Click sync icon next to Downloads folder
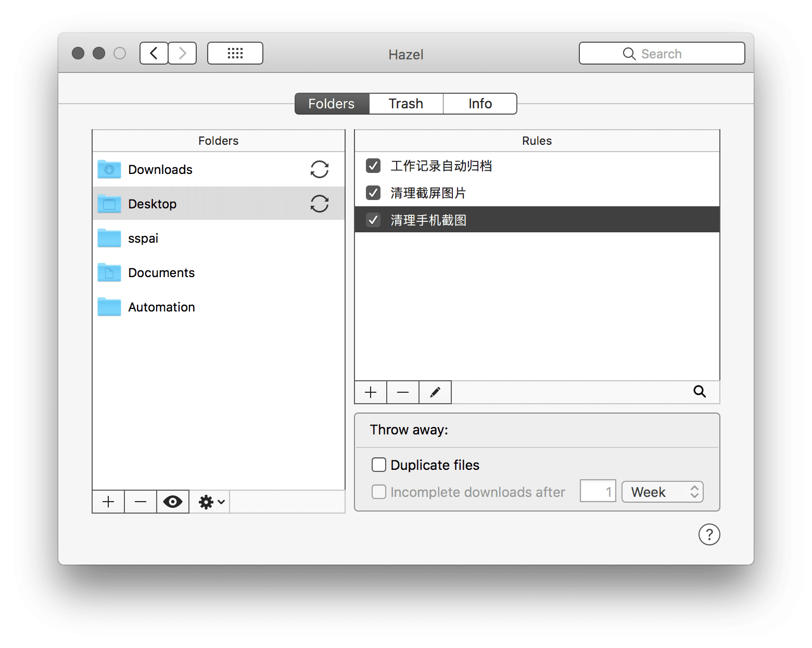 click(319, 169)
